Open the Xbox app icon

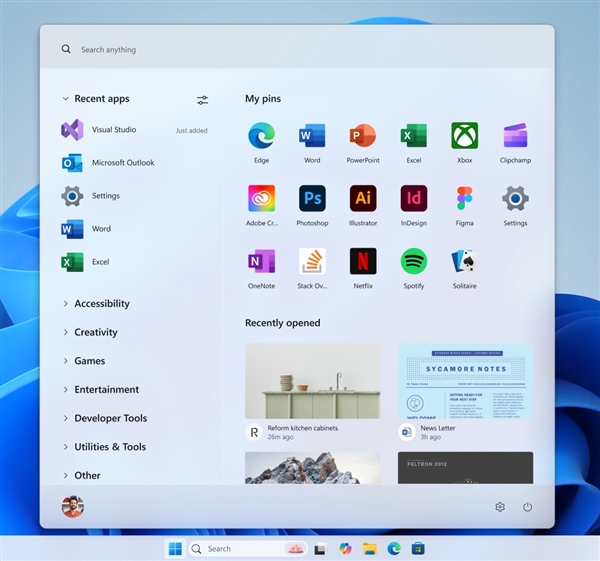464,136
